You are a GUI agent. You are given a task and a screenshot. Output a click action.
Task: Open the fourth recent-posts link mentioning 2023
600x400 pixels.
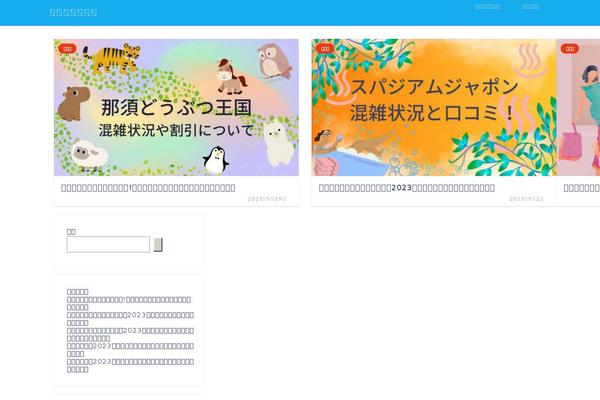130,349
